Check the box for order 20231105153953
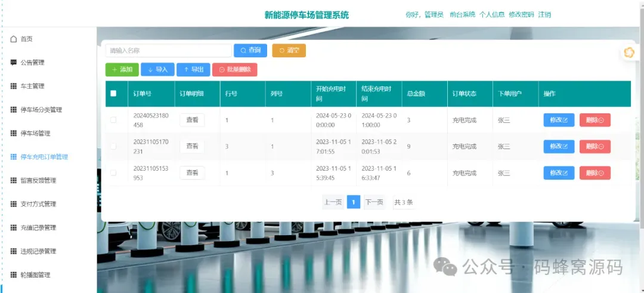Viewport: 644px width, 293px height. [x=113, y=173]
